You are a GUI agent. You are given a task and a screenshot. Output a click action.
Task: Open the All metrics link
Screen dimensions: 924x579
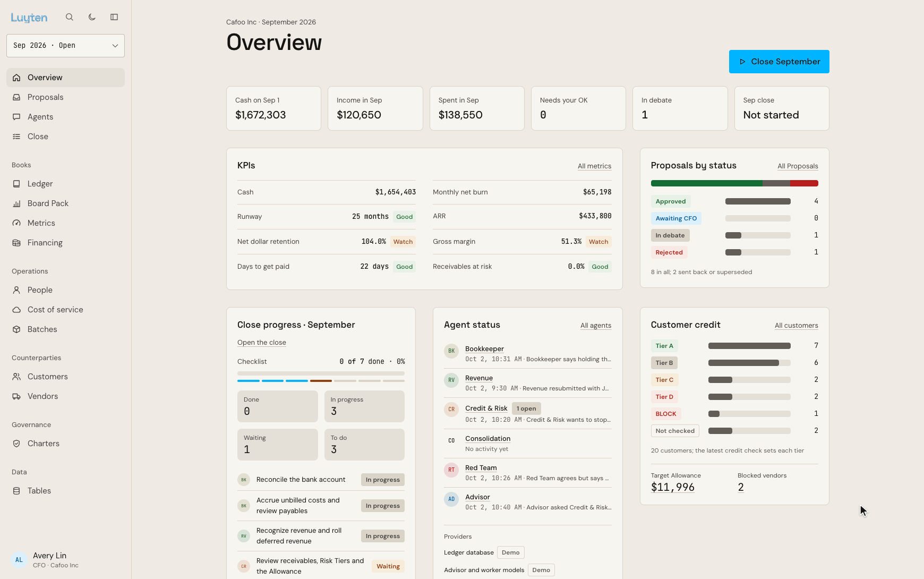(x=594, y=166)
